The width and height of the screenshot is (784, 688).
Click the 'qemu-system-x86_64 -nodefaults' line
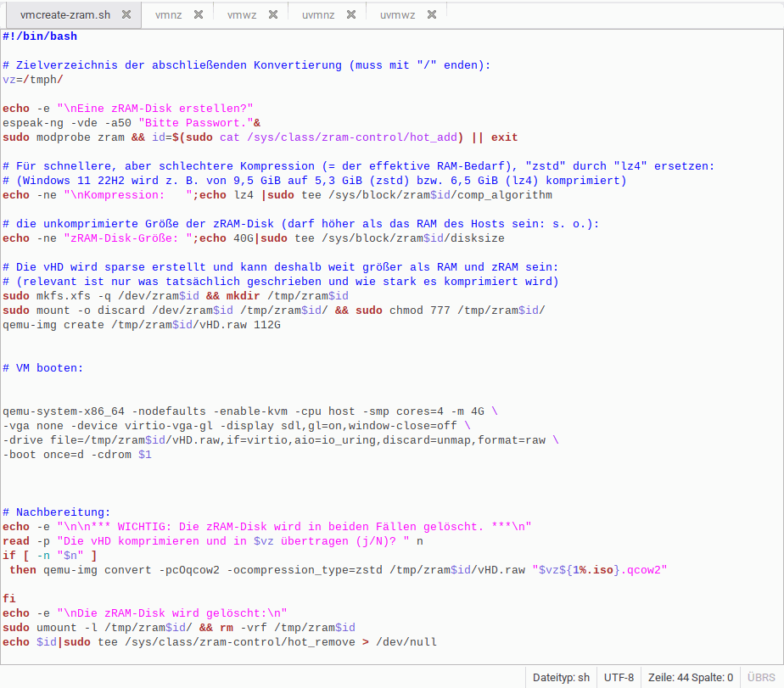coord(250,411)
